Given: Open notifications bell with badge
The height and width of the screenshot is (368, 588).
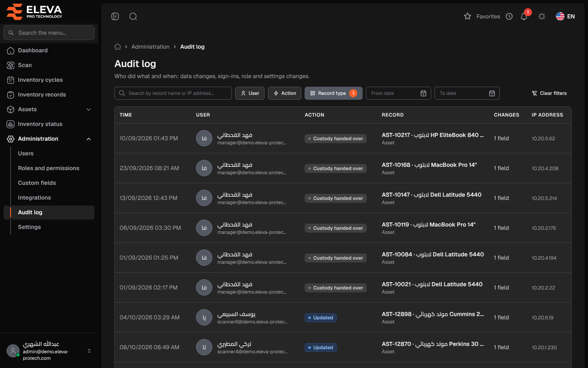Looking at the screenshot, I should coord(524,16).
